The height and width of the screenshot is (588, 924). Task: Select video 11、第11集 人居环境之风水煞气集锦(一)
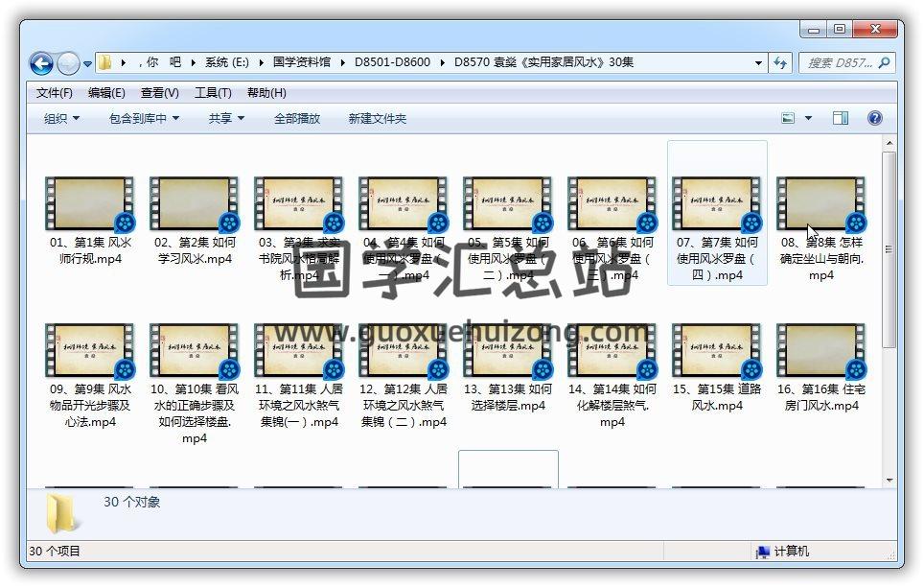click(299, 374)
